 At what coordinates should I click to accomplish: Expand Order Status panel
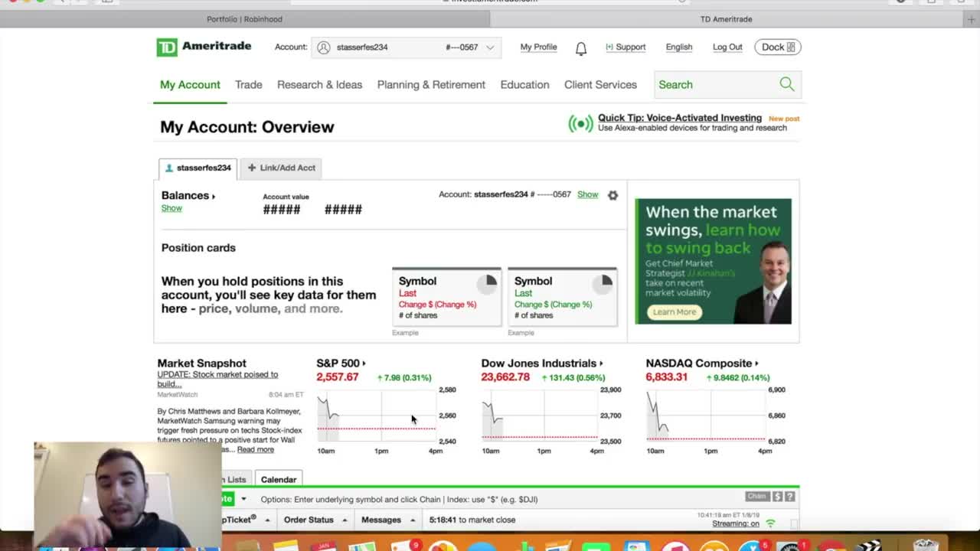tap(315, 520)
